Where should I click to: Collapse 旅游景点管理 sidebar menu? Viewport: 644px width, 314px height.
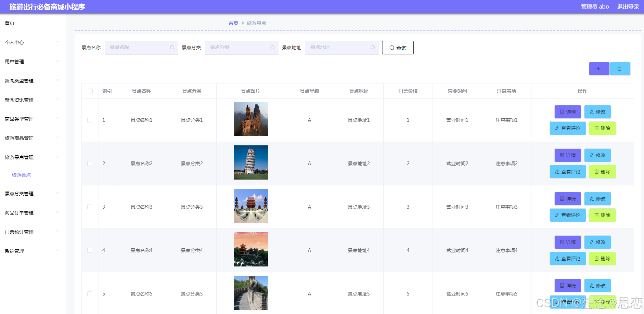pyautogui.click(x=33, y=157)
